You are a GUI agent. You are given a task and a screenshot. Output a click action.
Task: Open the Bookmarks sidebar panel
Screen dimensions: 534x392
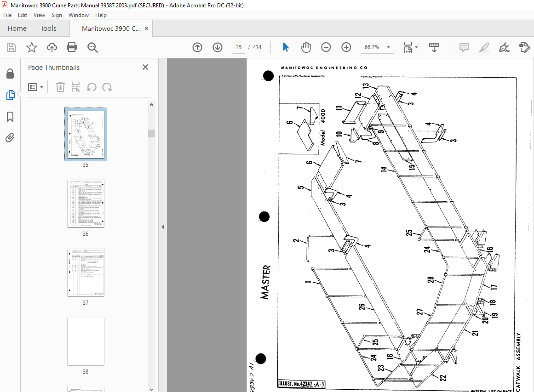[x=10, y=117]
